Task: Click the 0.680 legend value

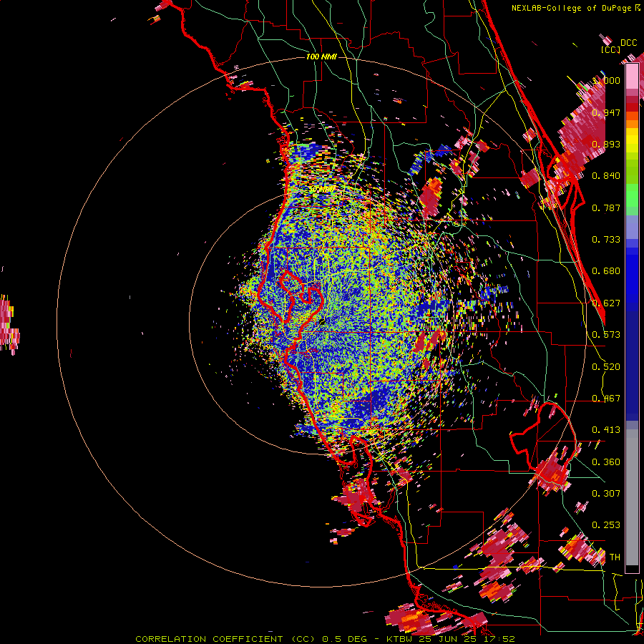Action: (606, 271)
